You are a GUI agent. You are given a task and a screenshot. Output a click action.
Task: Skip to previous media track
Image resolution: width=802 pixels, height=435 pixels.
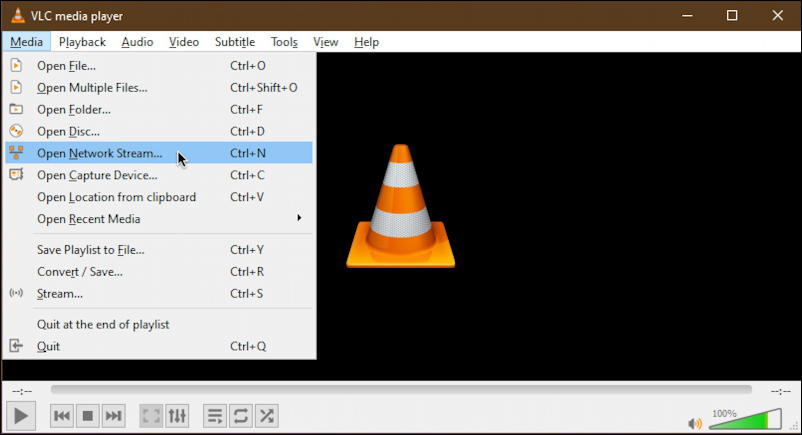click(x=61, y=416)
